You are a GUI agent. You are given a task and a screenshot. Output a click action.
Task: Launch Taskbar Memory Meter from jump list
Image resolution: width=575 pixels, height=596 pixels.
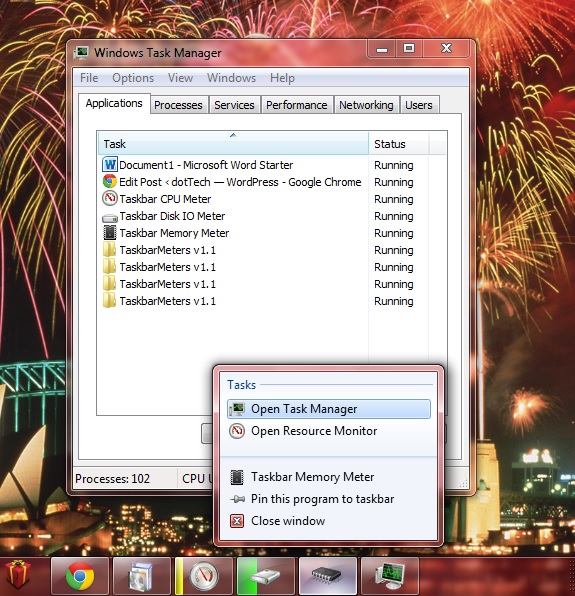(x=329, y=477)
